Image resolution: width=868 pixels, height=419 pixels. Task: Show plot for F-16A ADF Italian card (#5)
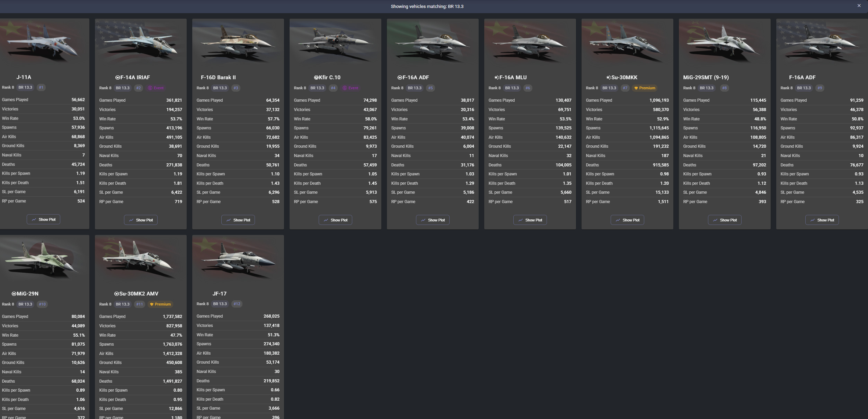point(433,220)
